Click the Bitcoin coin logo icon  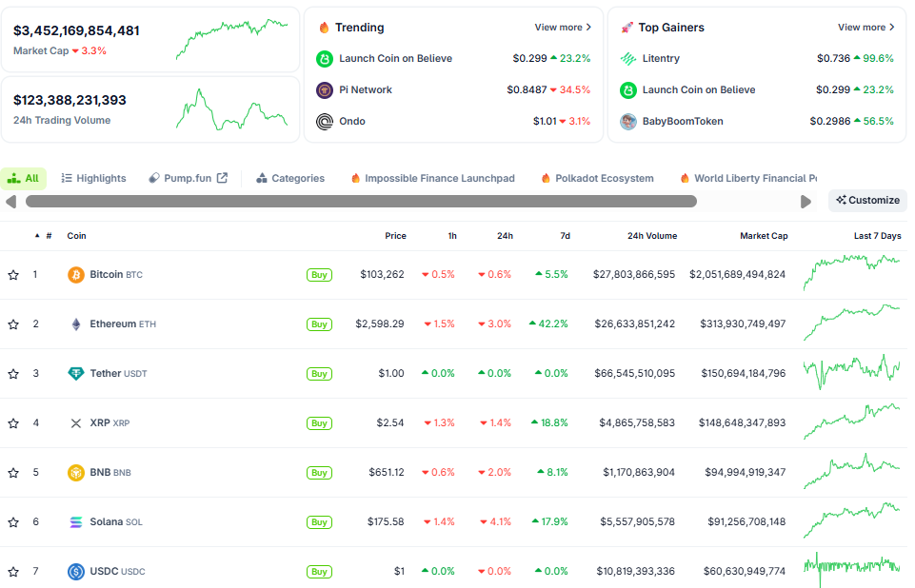pos(76,275)
